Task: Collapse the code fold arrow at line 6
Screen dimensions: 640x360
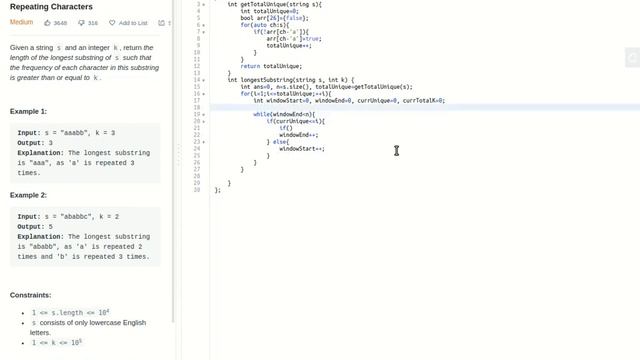Action: click(204, 25)
